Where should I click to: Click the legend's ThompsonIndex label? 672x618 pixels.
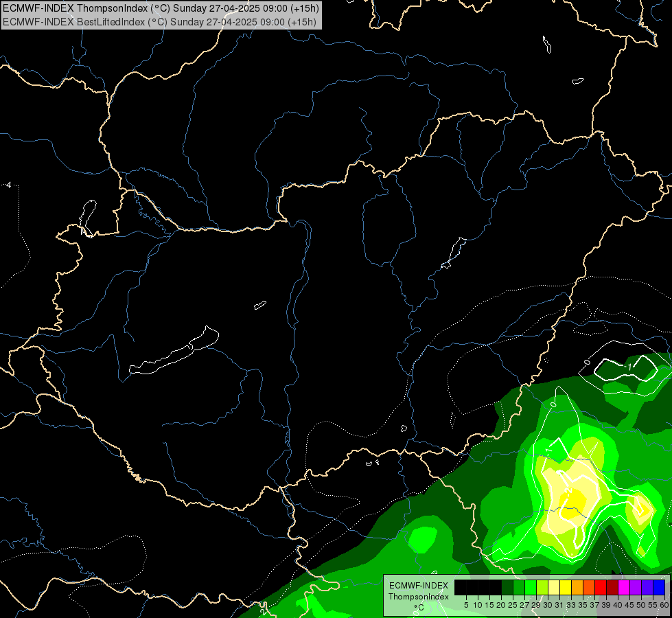(x=418, y=597)
